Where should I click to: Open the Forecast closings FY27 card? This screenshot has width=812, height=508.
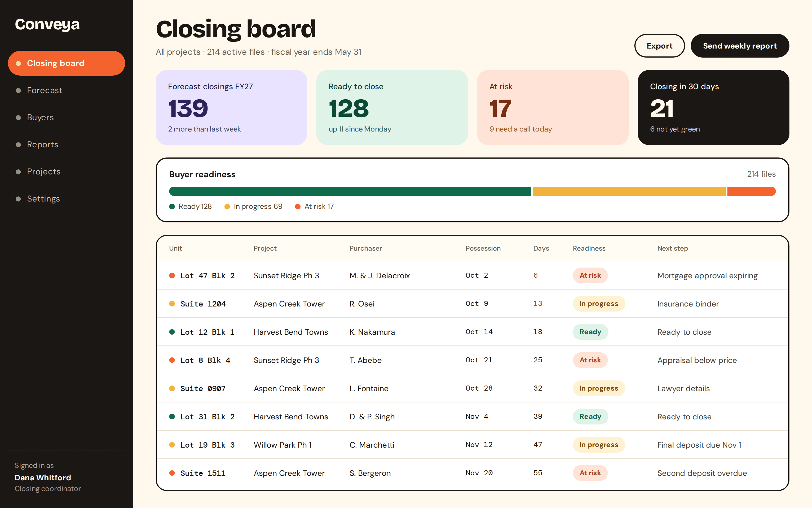tap(231, 108)
